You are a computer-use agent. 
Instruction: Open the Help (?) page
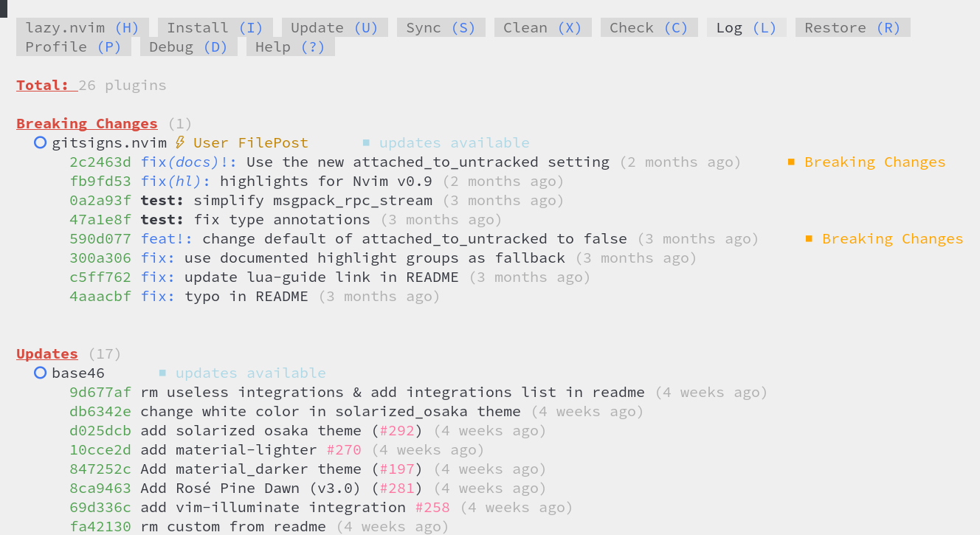pos(290,47)
